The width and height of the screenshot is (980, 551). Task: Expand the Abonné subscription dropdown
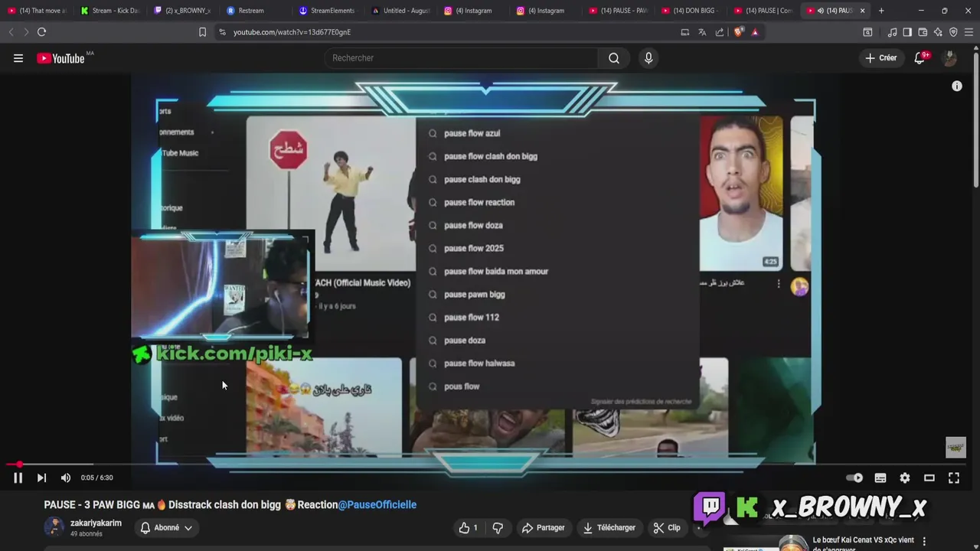[166, 527]
